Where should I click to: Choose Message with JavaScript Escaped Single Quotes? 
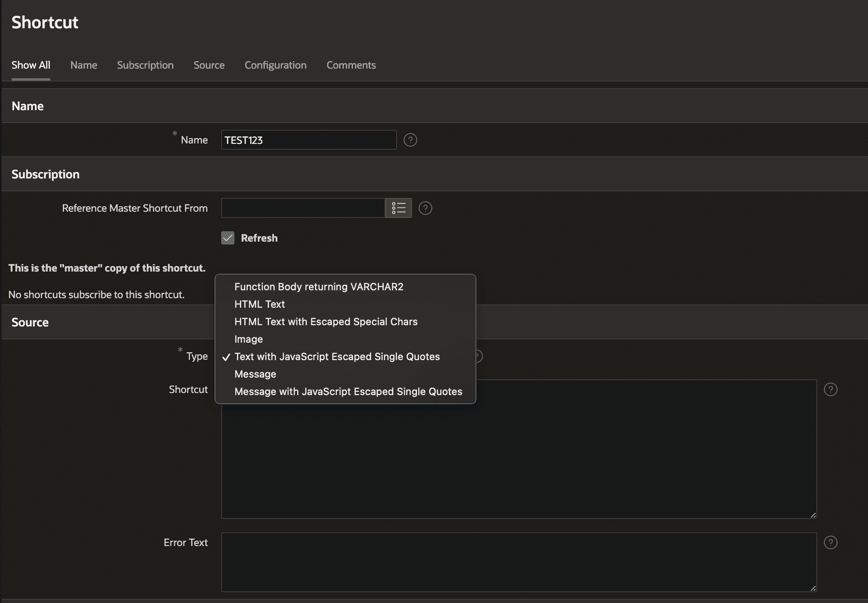pyautogui.click(x=348, y=392)
